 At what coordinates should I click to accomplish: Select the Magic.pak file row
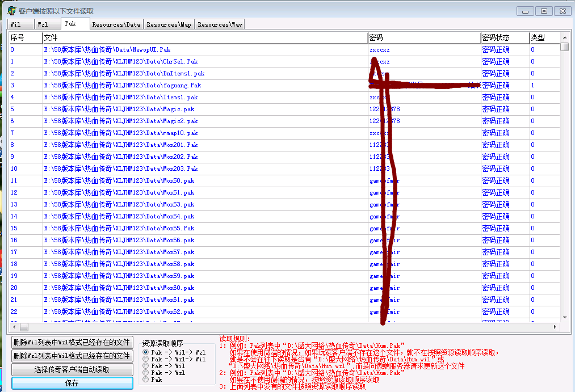point(284,109)
